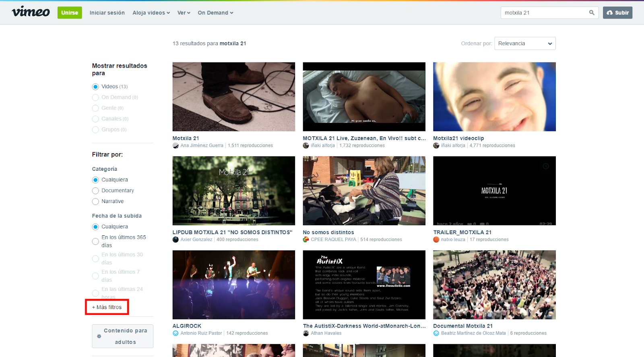Select Narrative category filter
Screen dimensions: 644x357
pos(95,201)
